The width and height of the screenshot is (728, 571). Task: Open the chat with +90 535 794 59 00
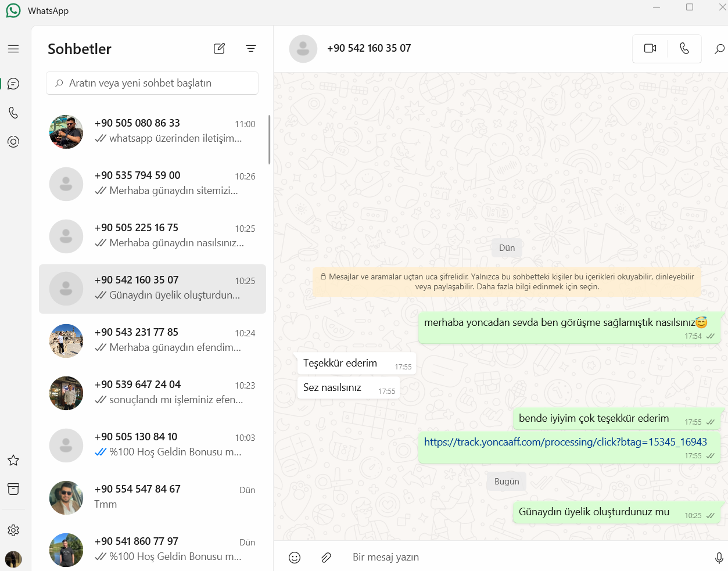(152, 184)
